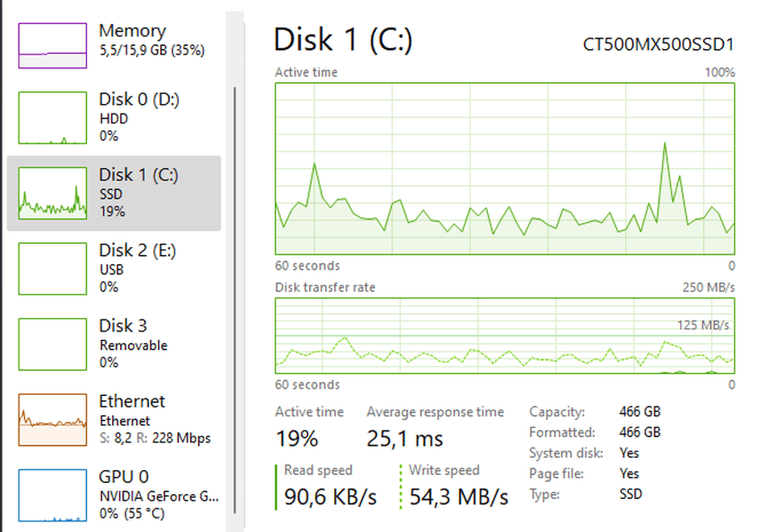Open Disk 3 Removable mini graph
This screenshot has height=532, width=757.
coord(52,344)
